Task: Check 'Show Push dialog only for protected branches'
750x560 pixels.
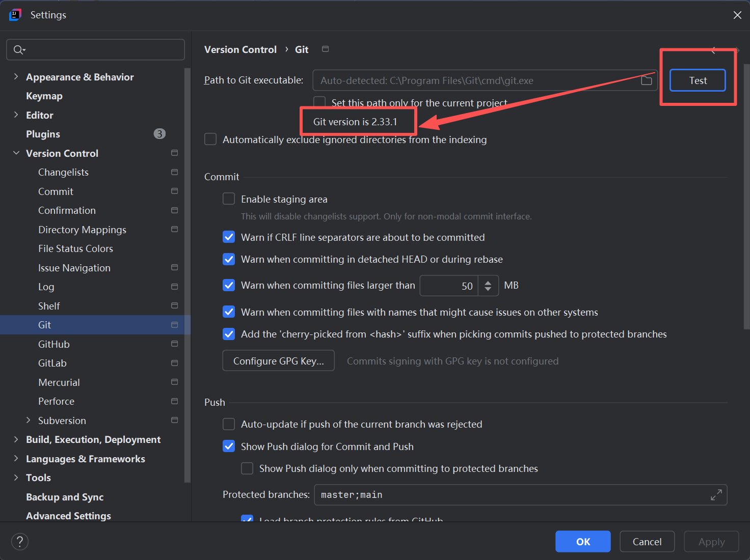Action: [247, 468]
